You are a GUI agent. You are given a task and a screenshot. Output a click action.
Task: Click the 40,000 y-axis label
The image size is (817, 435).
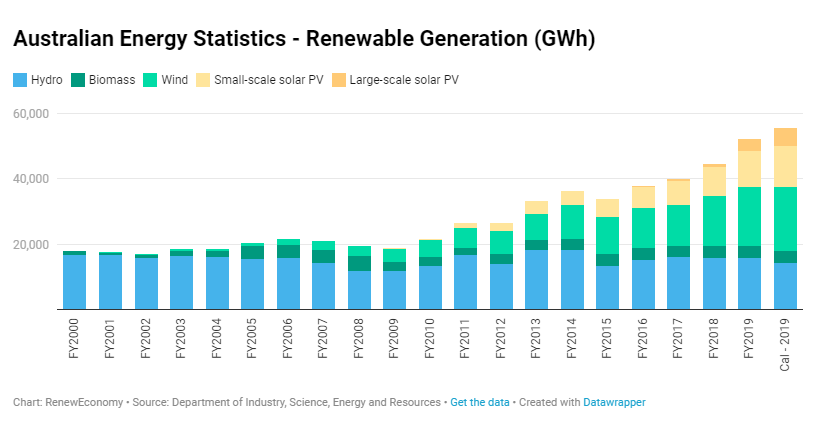pos(31,179)
